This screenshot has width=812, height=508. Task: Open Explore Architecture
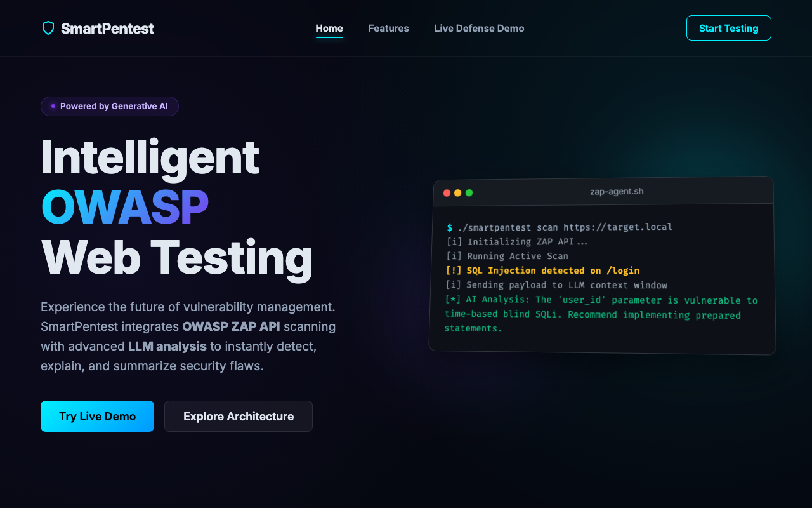click(238, 416)
